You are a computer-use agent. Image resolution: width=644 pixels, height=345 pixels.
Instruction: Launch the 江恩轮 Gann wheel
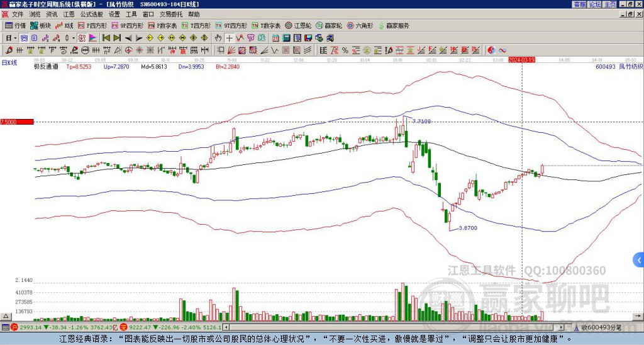[x=298, y=25]
